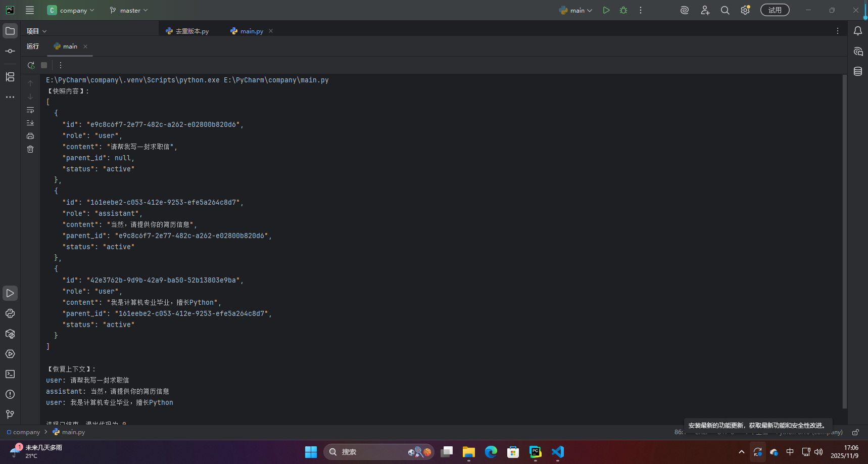
Task: Open the main.py path link in console
Action: [x=276, y=80]
